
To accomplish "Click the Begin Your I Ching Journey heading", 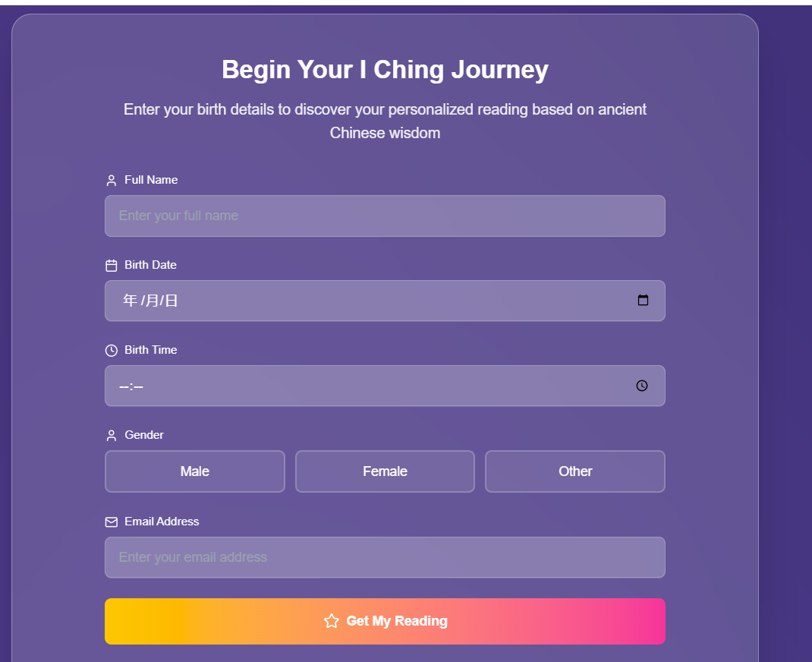I will [385, 70].
